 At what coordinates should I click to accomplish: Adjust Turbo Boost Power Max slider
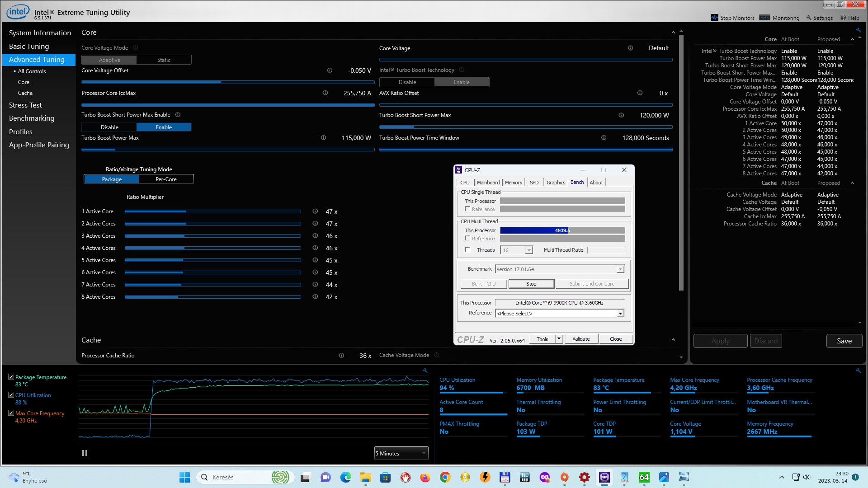(x=228, y=150)
